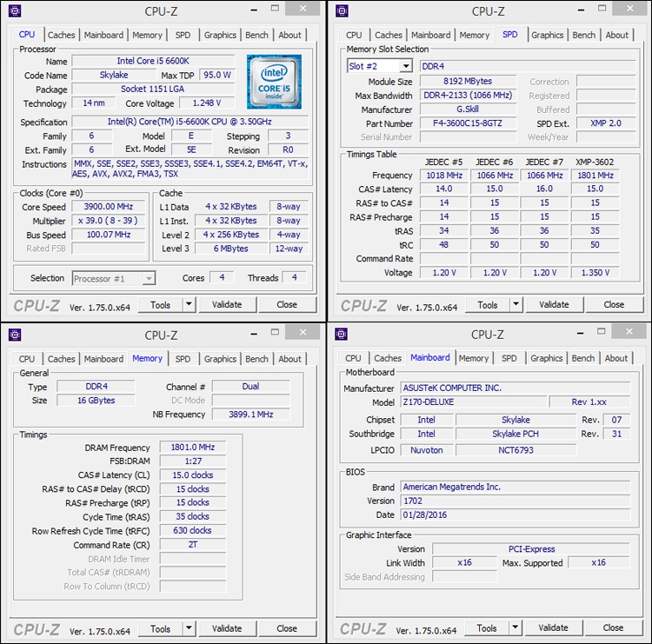Expand Tools arrow in Mainboard tab window

[516, 627]
